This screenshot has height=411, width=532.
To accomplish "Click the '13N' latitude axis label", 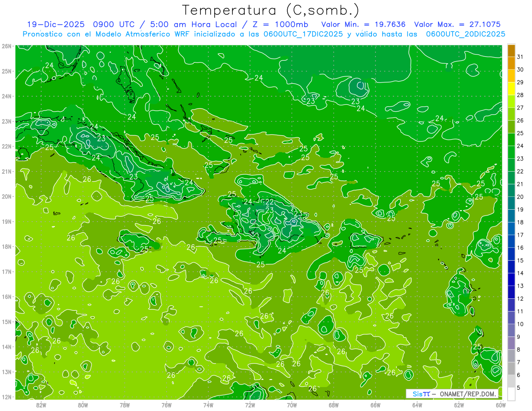I will [7, 372].
